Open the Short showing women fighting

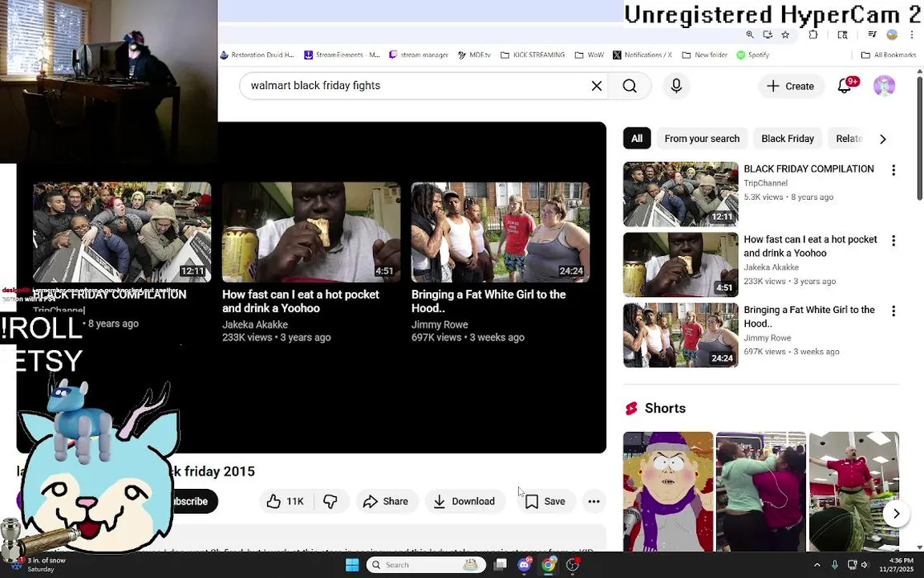pyautogui.click(x=760, y=491)
